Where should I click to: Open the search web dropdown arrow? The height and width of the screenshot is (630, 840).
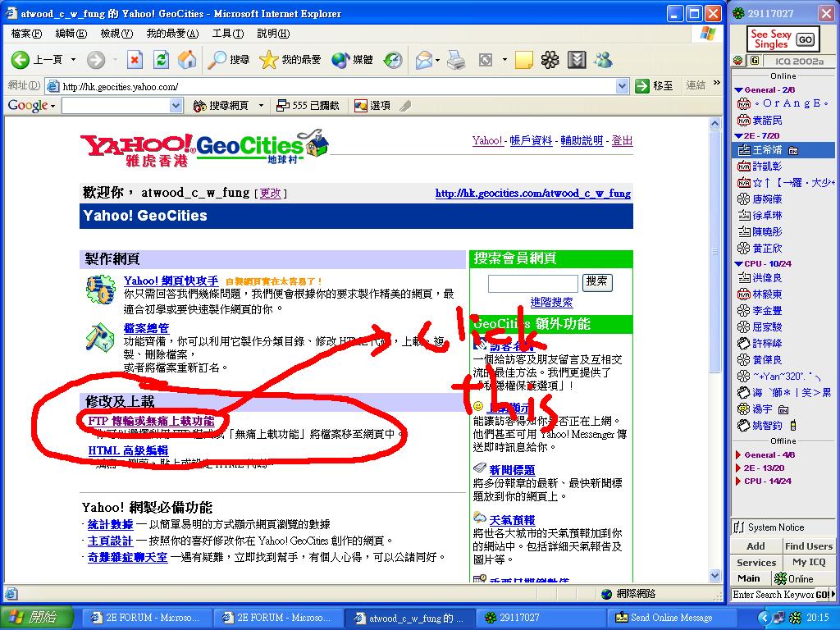click(x=261, y=106)
